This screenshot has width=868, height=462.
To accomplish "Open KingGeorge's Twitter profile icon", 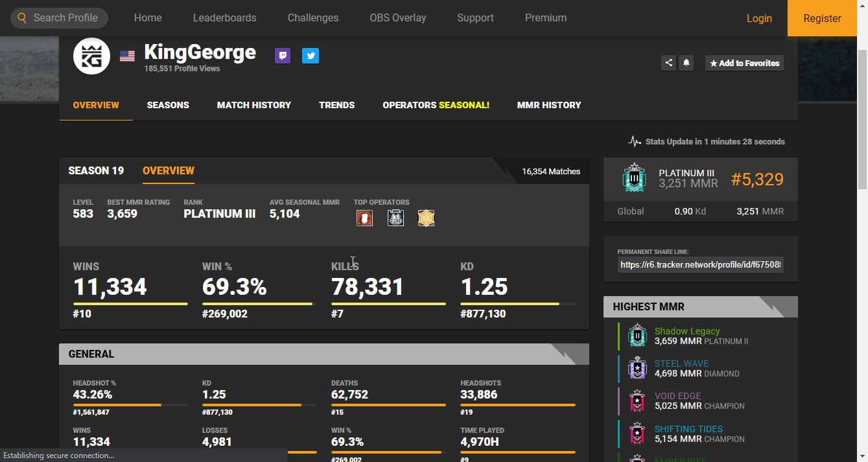I will (x=311, y=56).
